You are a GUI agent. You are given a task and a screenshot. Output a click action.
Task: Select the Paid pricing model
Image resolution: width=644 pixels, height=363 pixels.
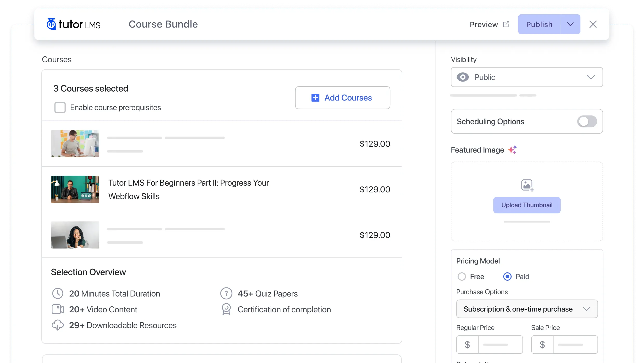507,277
